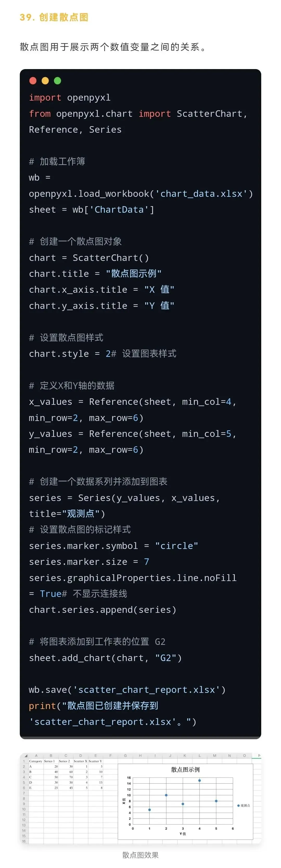Screen dimensions: 281x868
Task: Click the 'Scatter X' header cell
Action: click(x=80, y=761)
